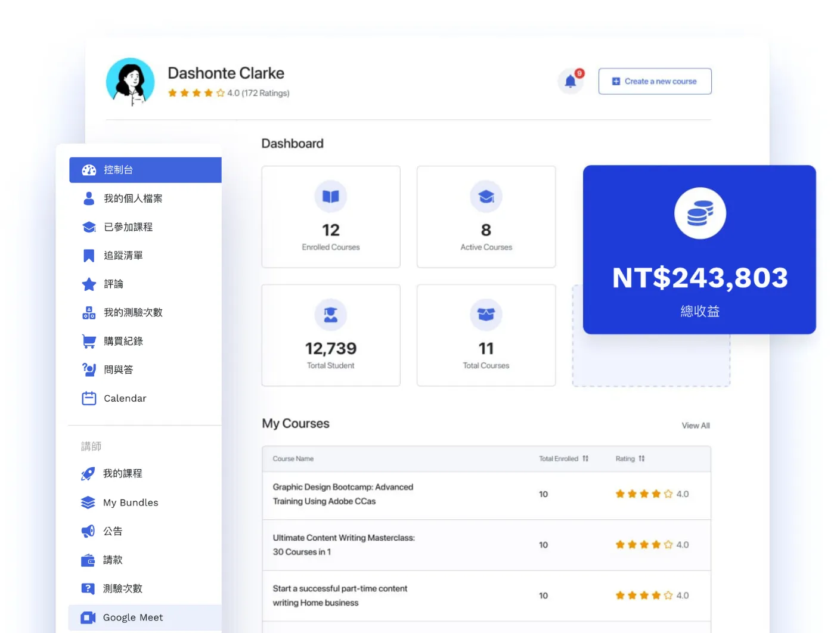Viewport: 840px width, 633px height.
Task: Open the notification bell icon
Action: click(571, 81)
